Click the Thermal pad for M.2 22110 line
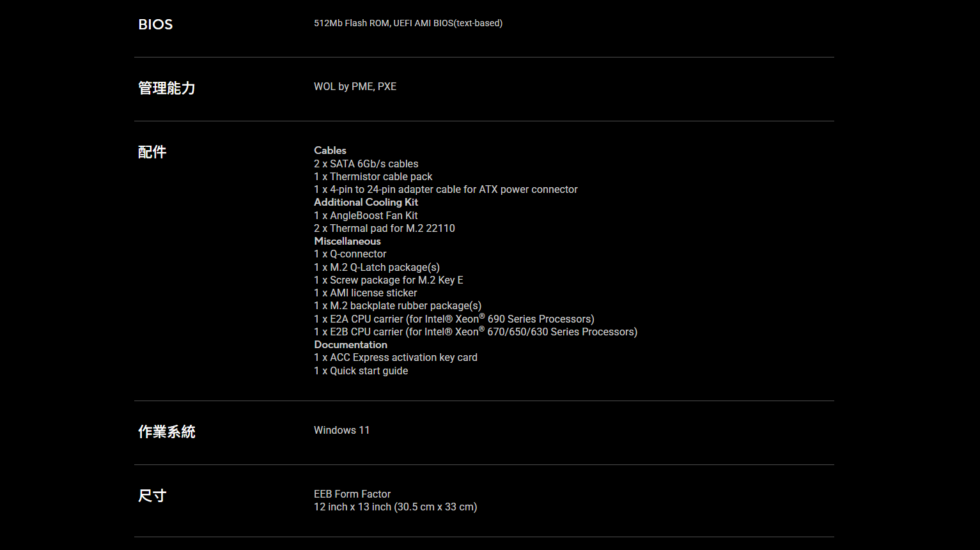980x550 pixels. click(x=384, y=229)
